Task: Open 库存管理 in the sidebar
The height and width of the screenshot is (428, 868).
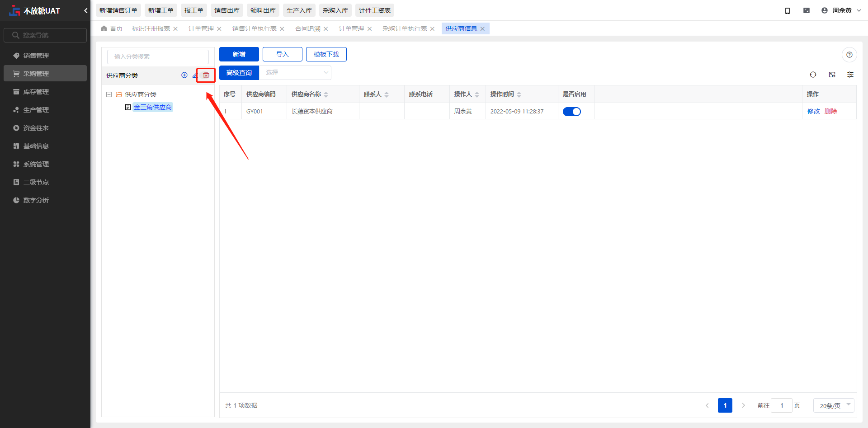Action: click(45, 91)
